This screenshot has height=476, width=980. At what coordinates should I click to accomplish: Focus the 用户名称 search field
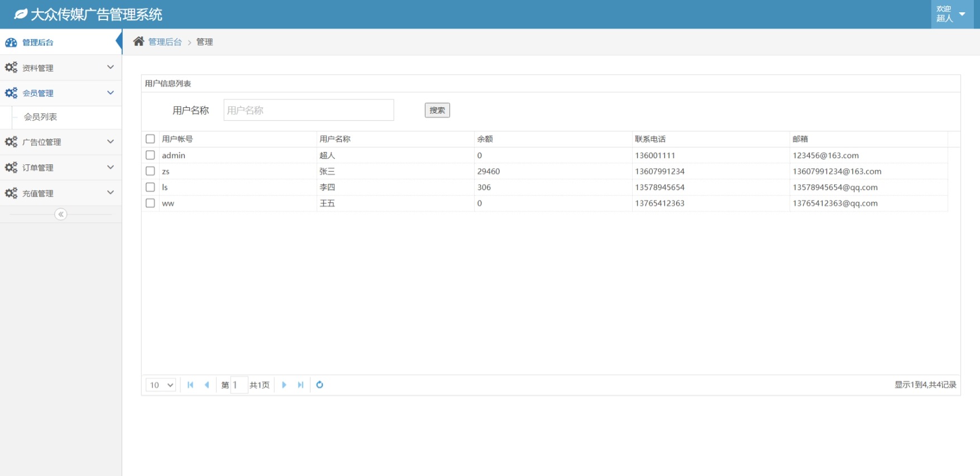[309, 110]
